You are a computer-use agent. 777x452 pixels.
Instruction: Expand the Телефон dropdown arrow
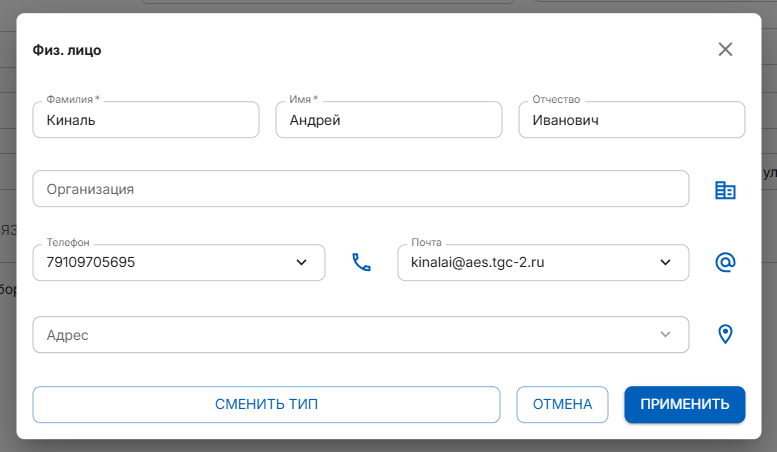[301, 263]
